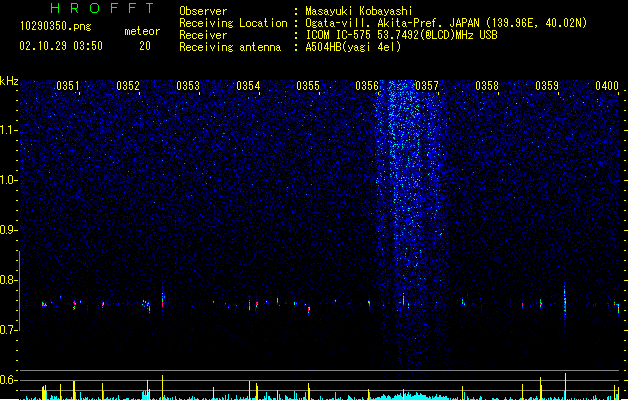Click the 0.7 frequency axis label
This screenshot has width=629, height=400.
[x=8, y=329]
